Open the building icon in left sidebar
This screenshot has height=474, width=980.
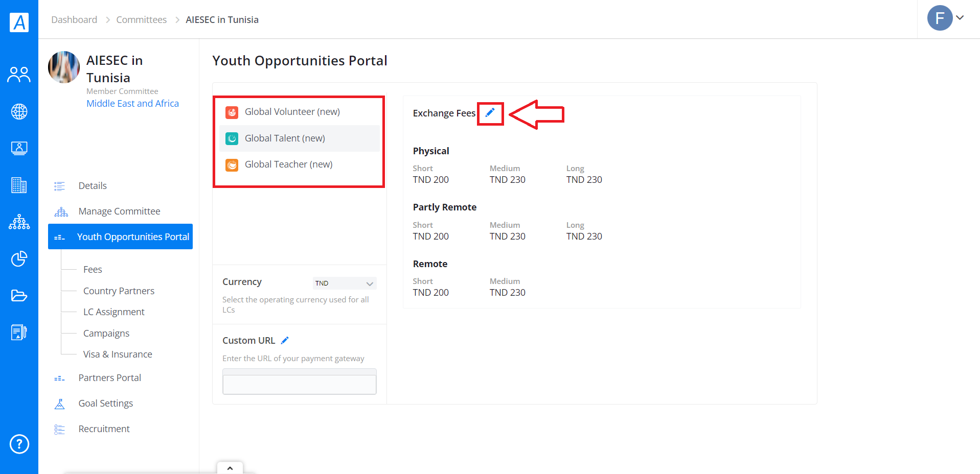[19, 185]
